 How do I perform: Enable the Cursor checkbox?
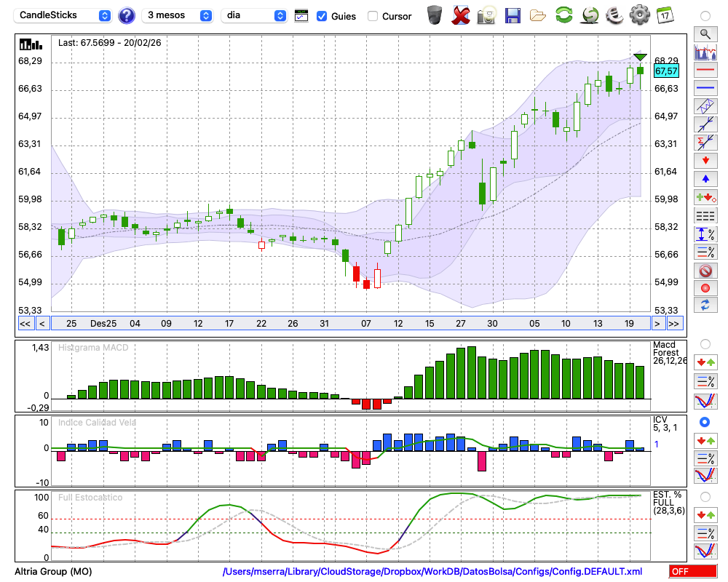click(373, 16)
